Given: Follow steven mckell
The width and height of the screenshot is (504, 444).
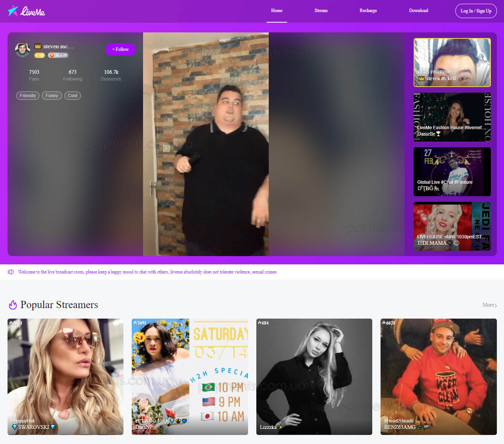Looking at the screenshot, I should click(120, 49).
